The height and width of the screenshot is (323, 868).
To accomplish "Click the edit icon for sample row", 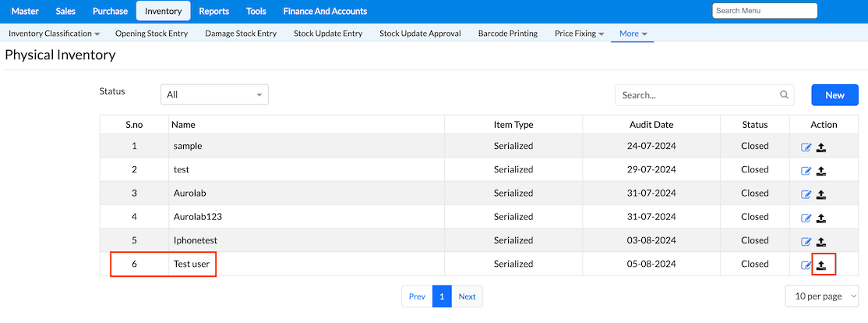I will [806, 147].
